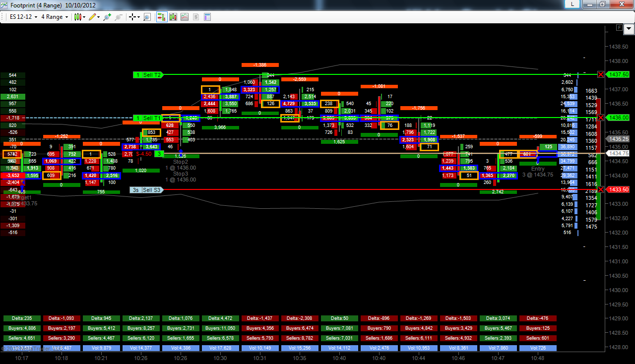Click the Buyers:11,050 cell
Image resolution: width=635 pixels, height=364 pixels.
click(x=220, y=328)
